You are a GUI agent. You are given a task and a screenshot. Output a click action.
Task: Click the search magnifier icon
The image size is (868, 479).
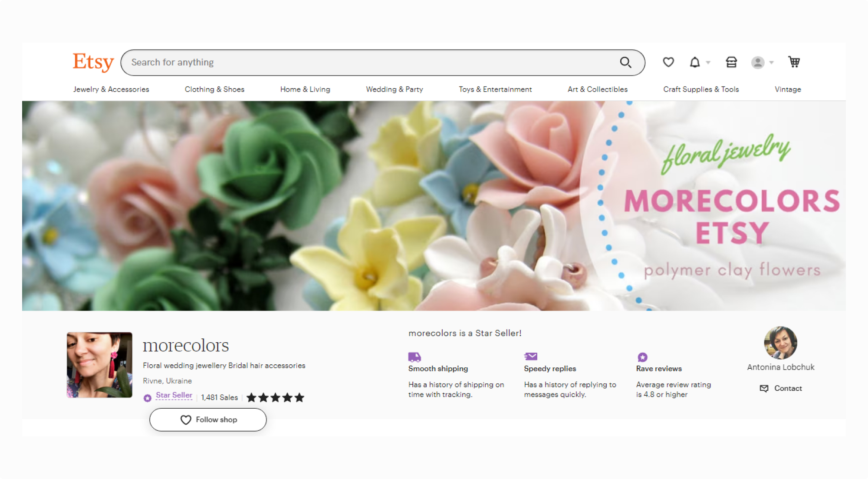coord(625,63)
